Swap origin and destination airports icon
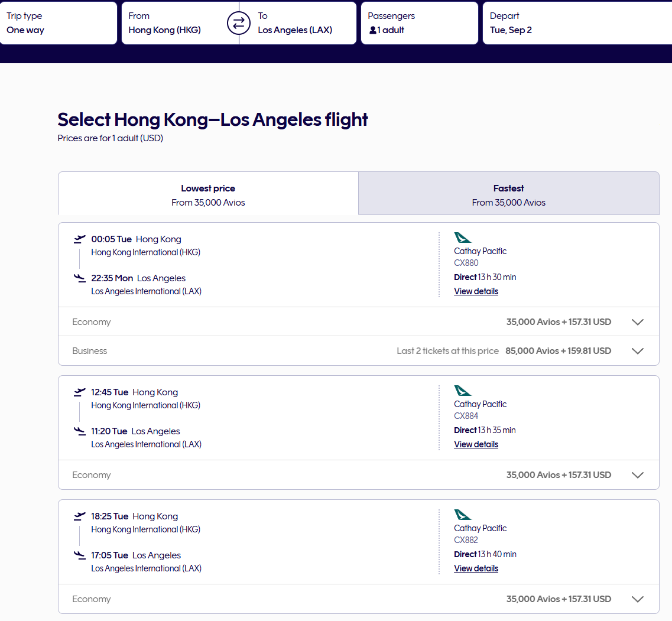 pos(239,22)
